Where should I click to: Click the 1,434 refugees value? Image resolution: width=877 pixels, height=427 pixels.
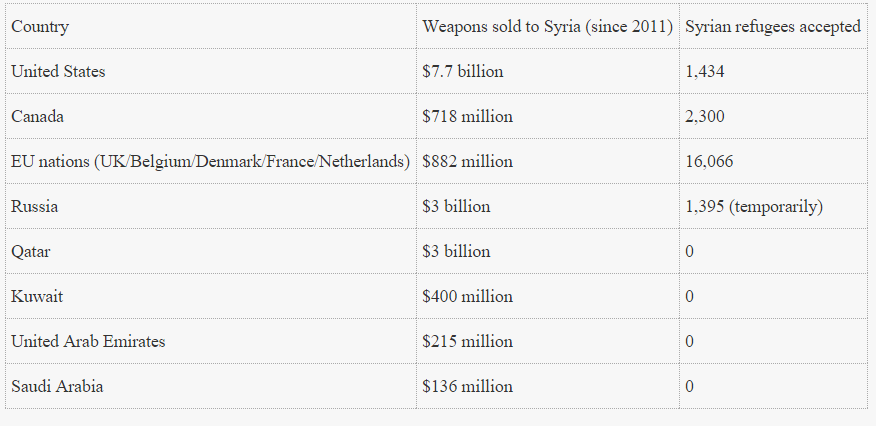point(705,72)
